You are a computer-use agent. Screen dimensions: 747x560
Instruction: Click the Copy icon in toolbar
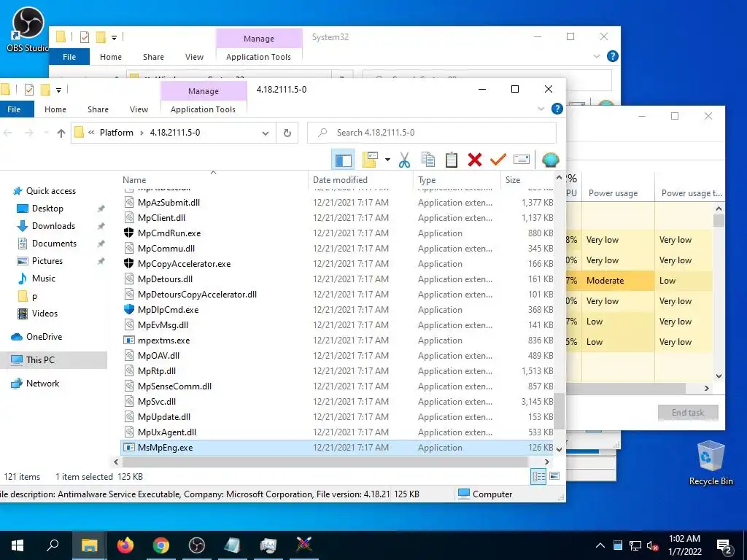(427, 160)
